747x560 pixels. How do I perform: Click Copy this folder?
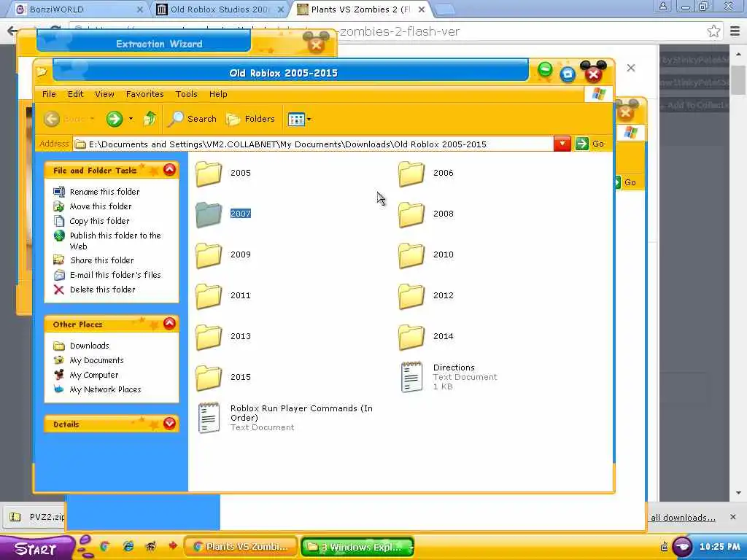point(99,221)
